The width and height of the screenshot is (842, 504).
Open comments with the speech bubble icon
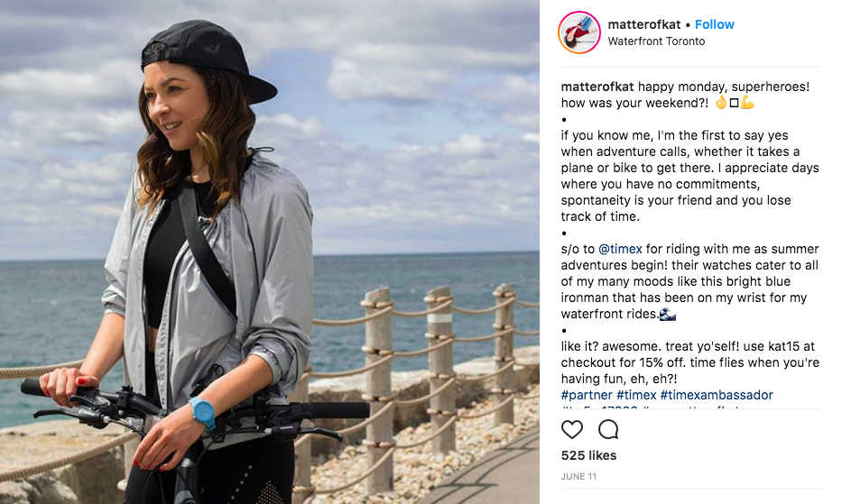[x=608, y=429]
